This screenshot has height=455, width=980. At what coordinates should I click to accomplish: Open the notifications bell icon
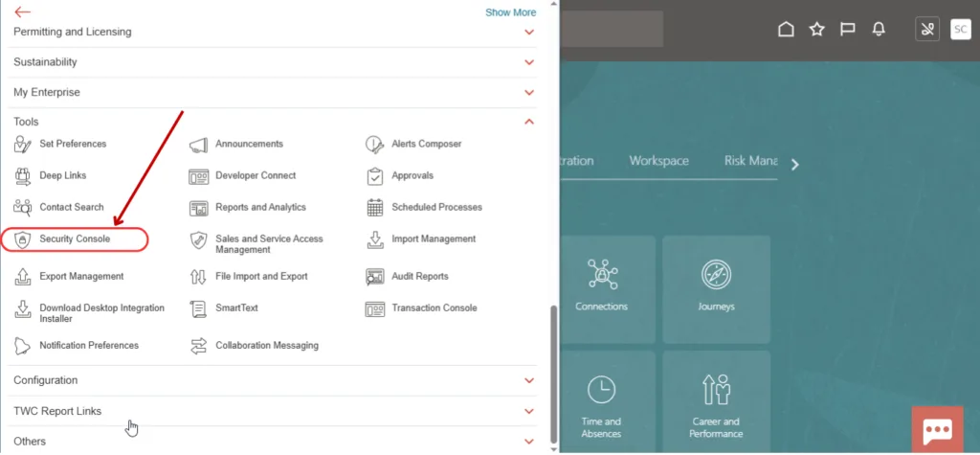[x=878, y=30]
